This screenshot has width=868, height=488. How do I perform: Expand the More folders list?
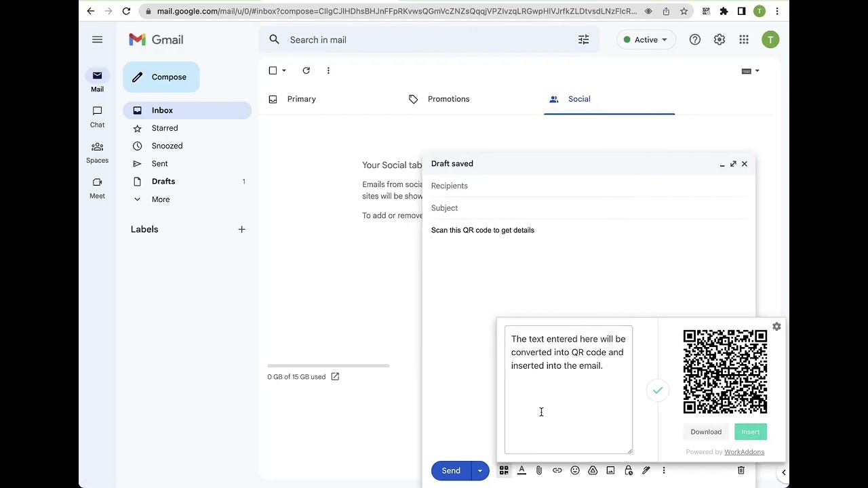187,199
